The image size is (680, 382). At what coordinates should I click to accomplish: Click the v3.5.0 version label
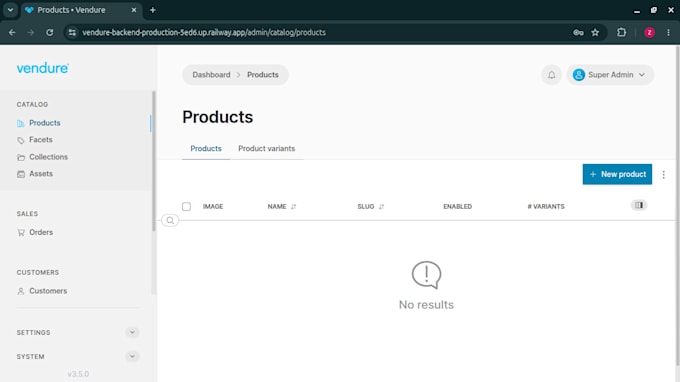78,374
